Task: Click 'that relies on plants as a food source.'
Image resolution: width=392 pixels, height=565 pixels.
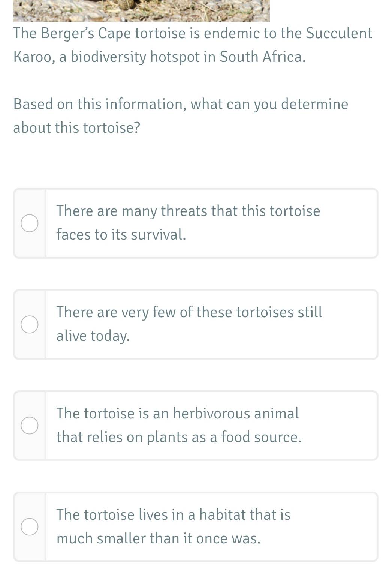Action: coord(179,437)
